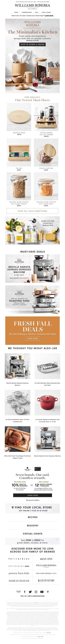This screenshot has width=65, height=644.
Task: Open the YouTube icon
Action: point(42,592)
